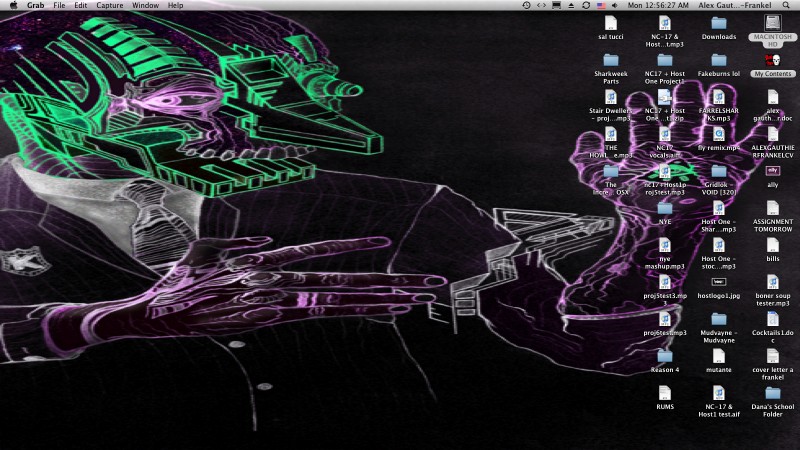Select the ASSIGNMENT TOMORROW document
The image size is (800, 450).
[773, 208]
